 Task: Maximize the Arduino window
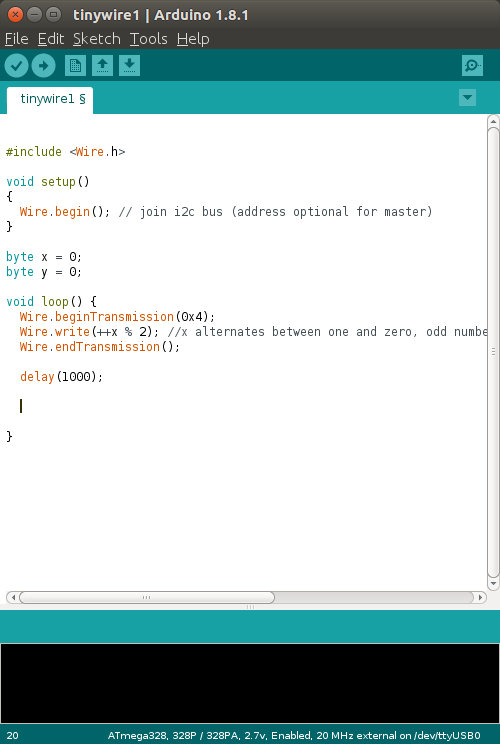(54, 15)
